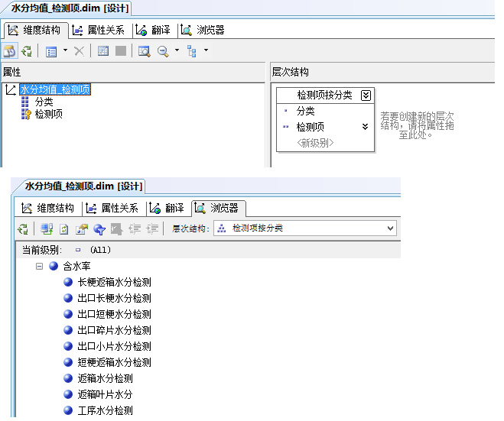This screenshot has height=421, width=504.
Task: Open the view attributes dropdown arrow
Action: coord(65,50)
